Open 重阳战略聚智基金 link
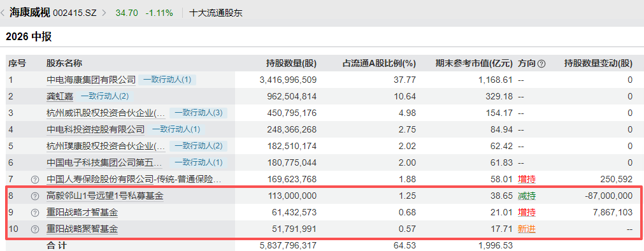 coord(82,229)
